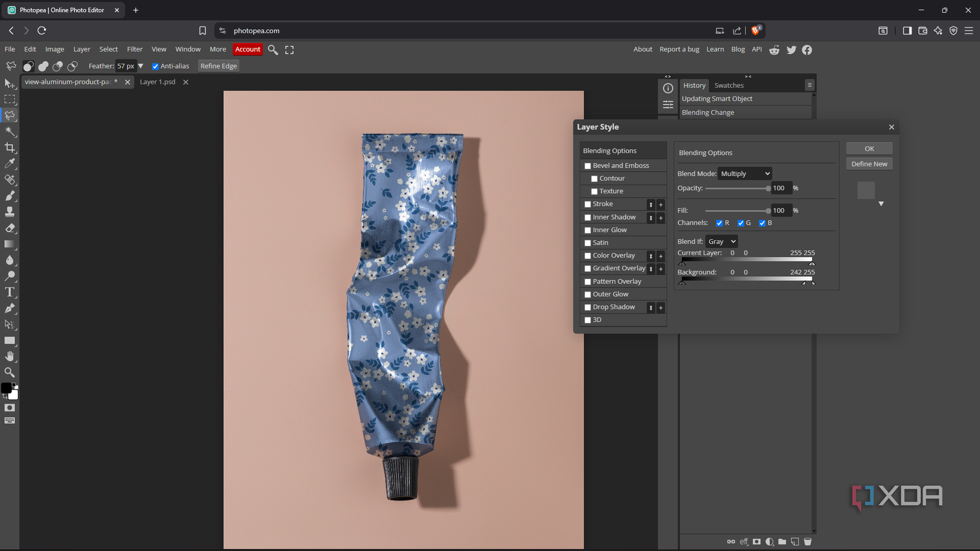Click the Report a bug link

tap(679, 49)
